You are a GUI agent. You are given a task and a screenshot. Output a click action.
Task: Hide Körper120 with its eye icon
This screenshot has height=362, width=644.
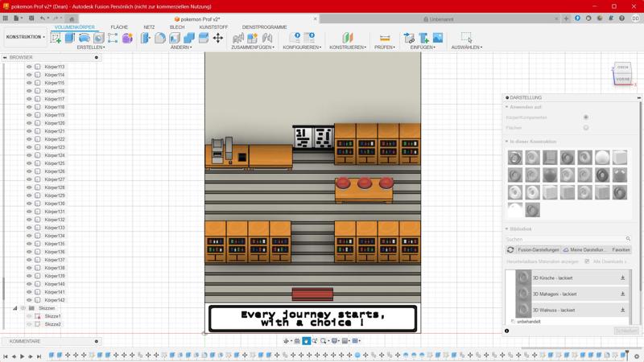click(29, 123)
